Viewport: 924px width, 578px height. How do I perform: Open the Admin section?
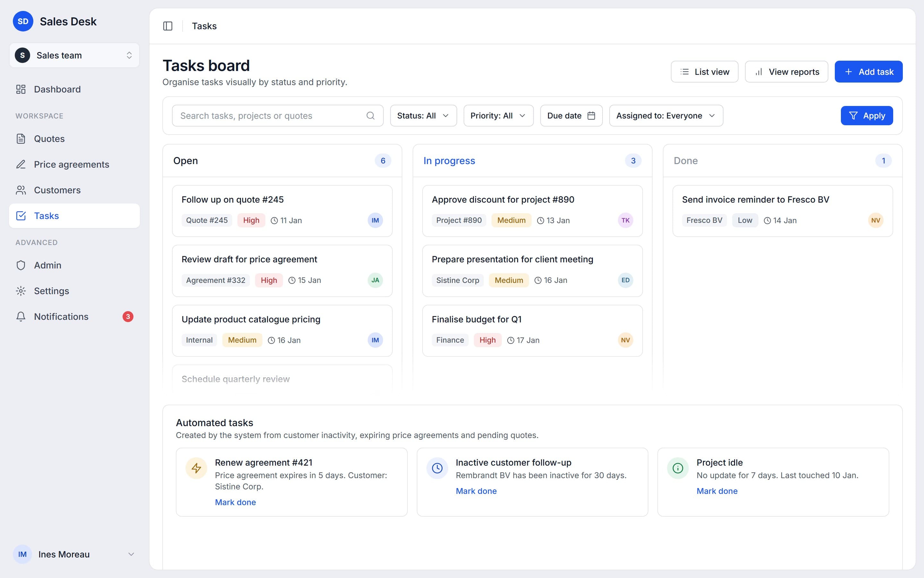pyautogui.click(x=74, y=265)
